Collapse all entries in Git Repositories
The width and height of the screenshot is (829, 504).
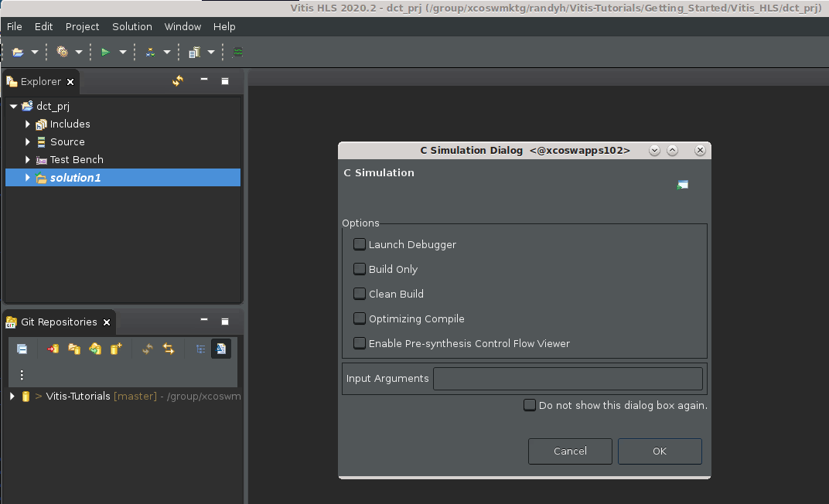[22, 349]
